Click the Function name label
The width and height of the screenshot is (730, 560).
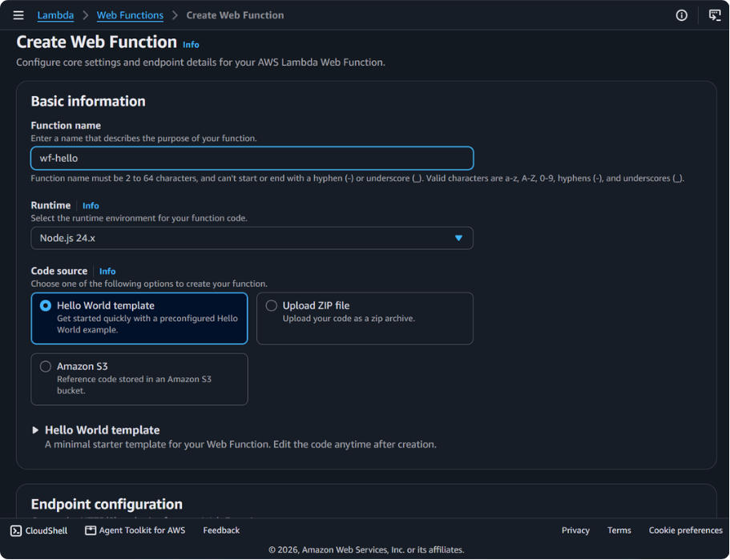click(x=66, y=126)
